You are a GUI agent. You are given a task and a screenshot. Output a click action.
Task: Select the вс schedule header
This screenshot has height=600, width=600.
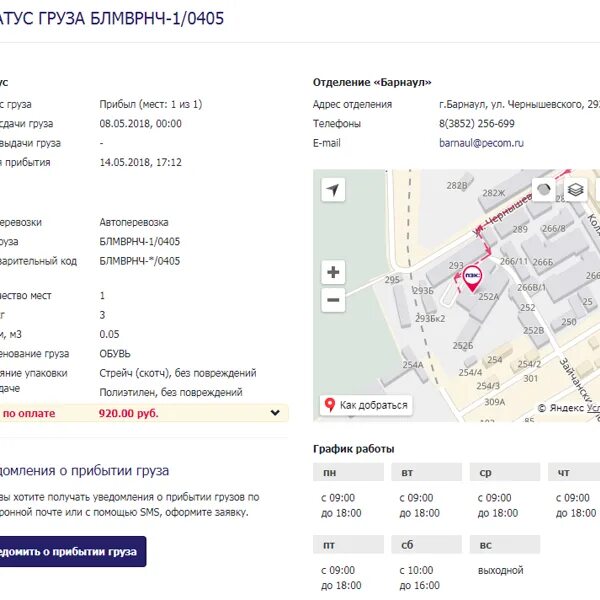[x=505, y=544]
